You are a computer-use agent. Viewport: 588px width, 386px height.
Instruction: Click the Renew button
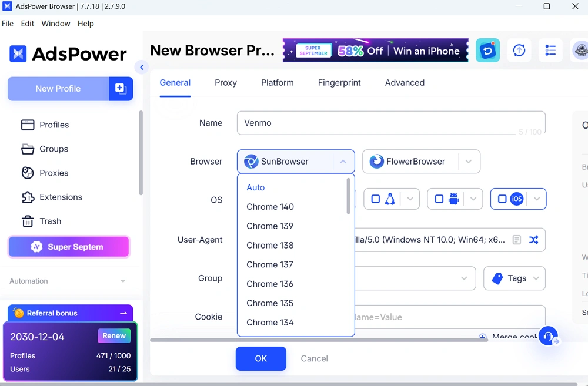pos(114,336)
